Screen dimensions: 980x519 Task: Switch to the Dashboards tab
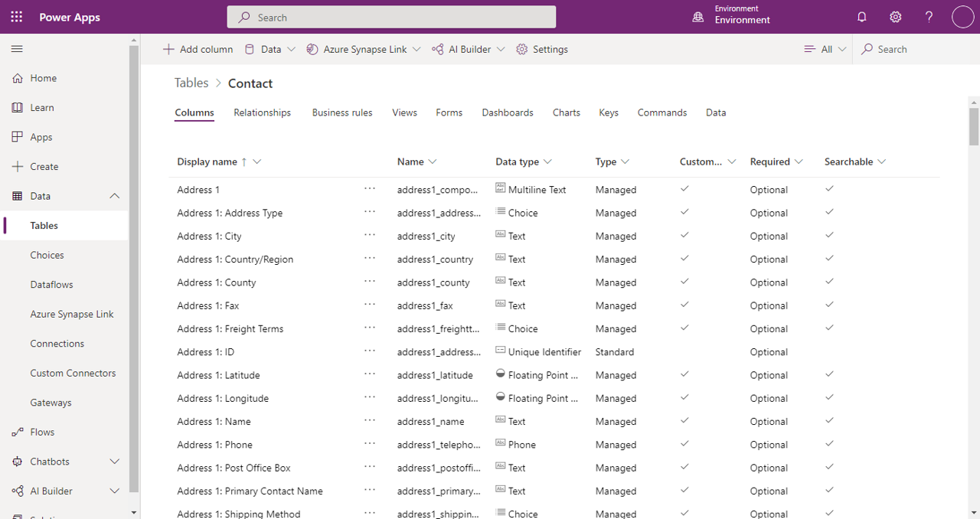[508, 113]
